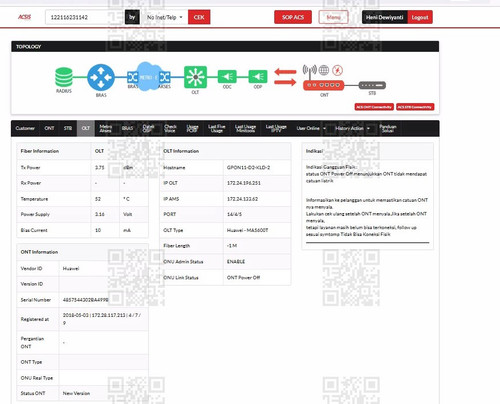Click the Fiber Length value -1 M
The width and height of the screenshot is (500, 404).
pyautogui.click(x=232, y=246)
